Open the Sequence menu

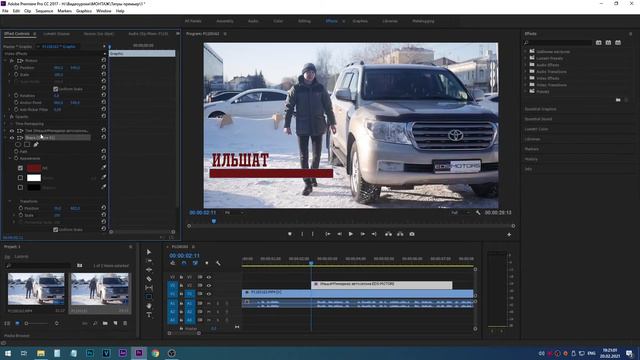(44, 11)
